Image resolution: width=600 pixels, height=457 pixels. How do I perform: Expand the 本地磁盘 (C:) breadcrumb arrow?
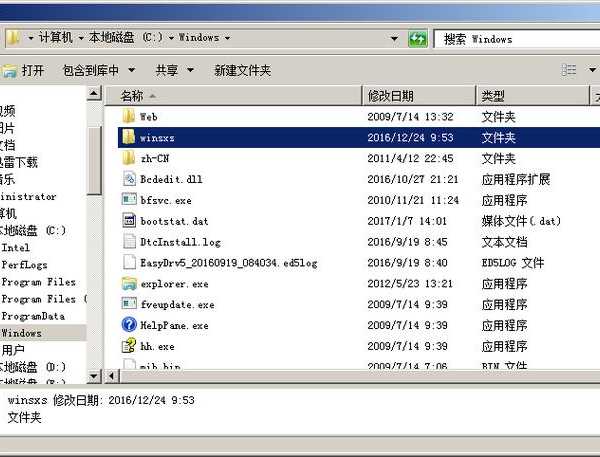171,38
